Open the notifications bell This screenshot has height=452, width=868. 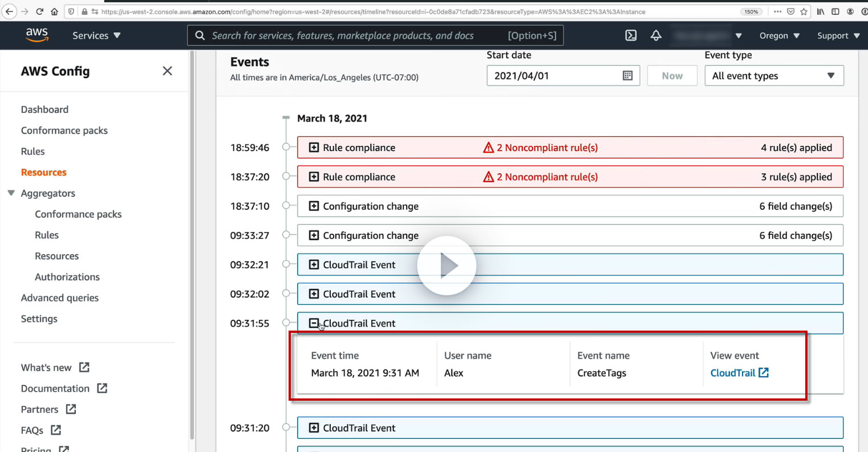[656, 35]
